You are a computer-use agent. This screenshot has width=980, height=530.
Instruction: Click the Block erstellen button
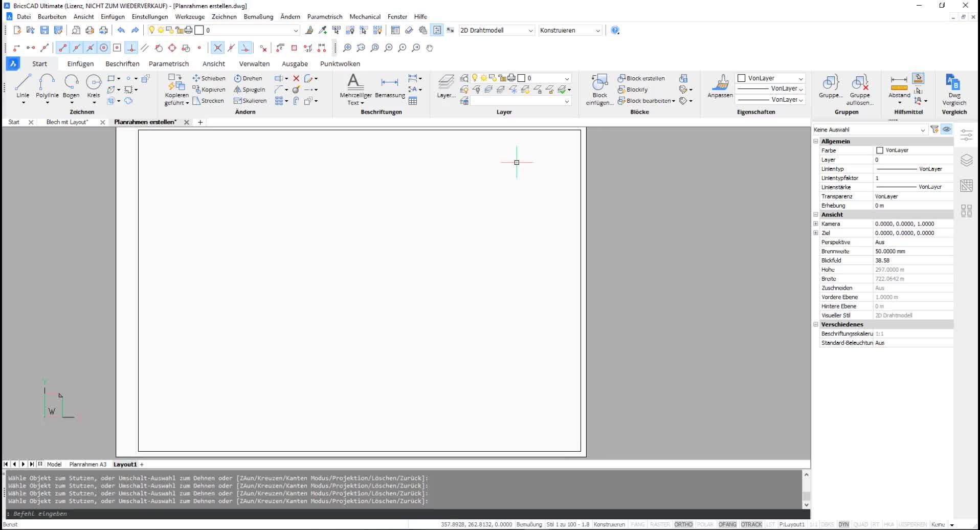tap(641, 78)
